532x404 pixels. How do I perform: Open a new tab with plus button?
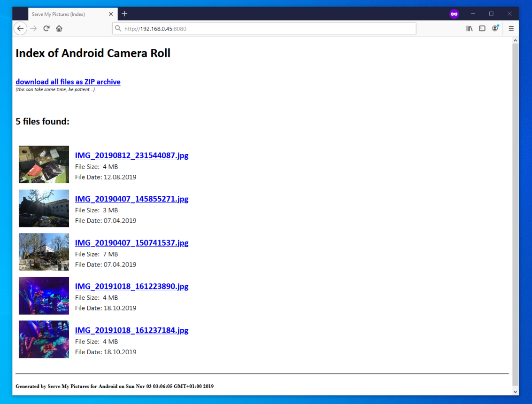tap(124, 14)
